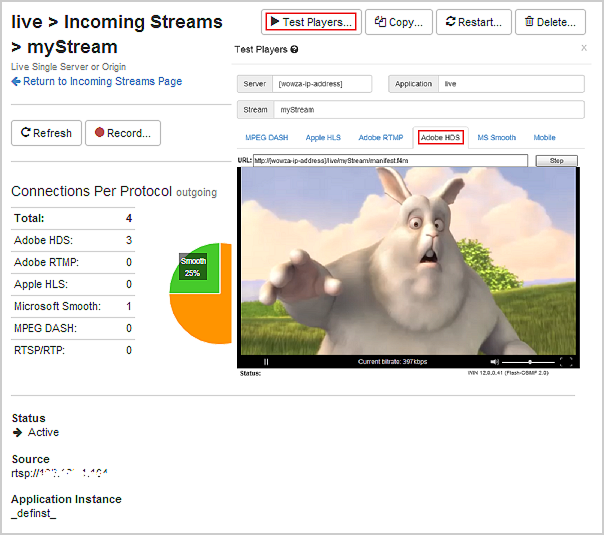Screen dimensions: 604x535
Task: Select the 'Adobe RTMP:' row
Action: click(73, 262)
